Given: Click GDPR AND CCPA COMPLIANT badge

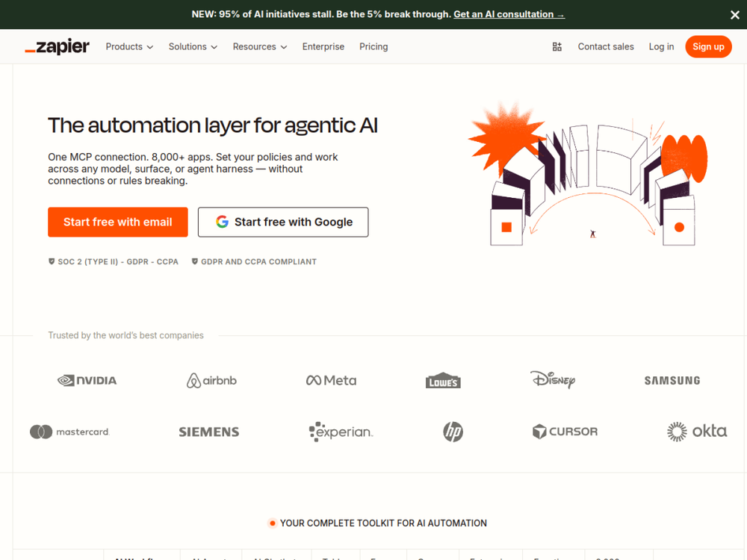Looking at the screenshot, I should point(254,261).
